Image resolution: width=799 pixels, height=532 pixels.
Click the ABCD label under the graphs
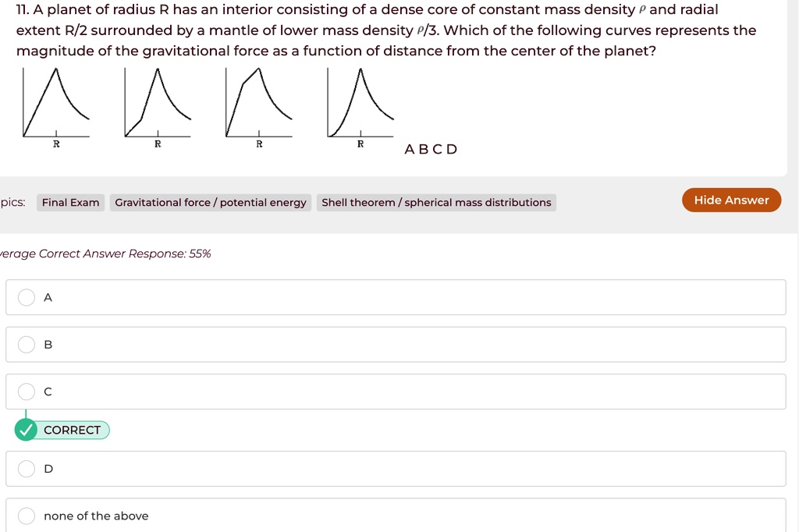(x=431, y=149)
